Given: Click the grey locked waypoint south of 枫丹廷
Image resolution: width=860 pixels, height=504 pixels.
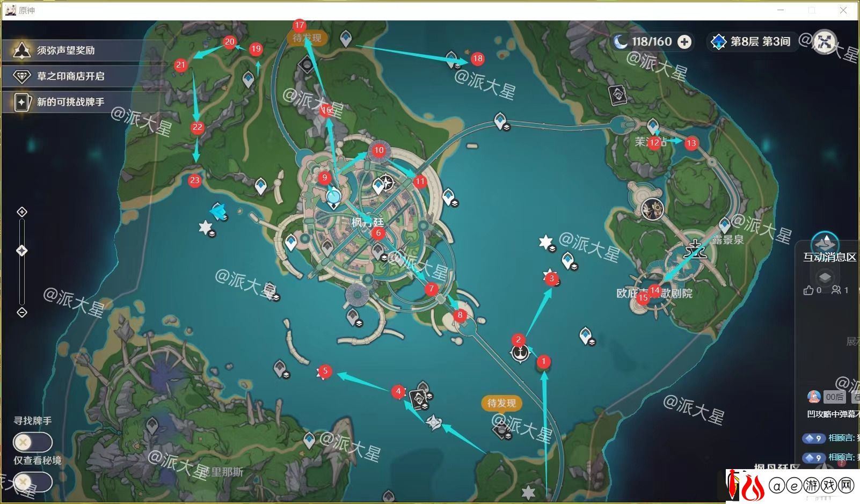Looking at the screenshot, I should [x=353, y=317].
